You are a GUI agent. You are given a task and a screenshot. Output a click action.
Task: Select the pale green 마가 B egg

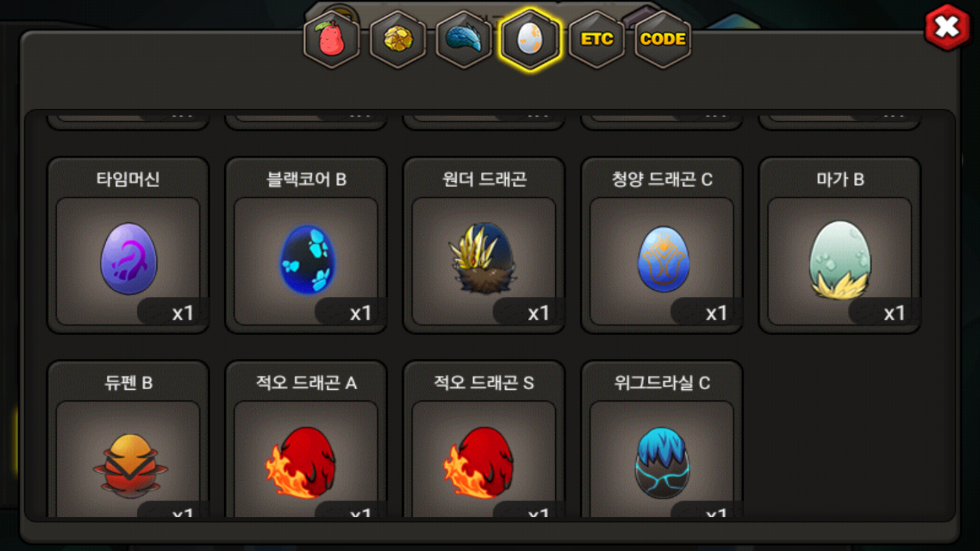[840, 259]
